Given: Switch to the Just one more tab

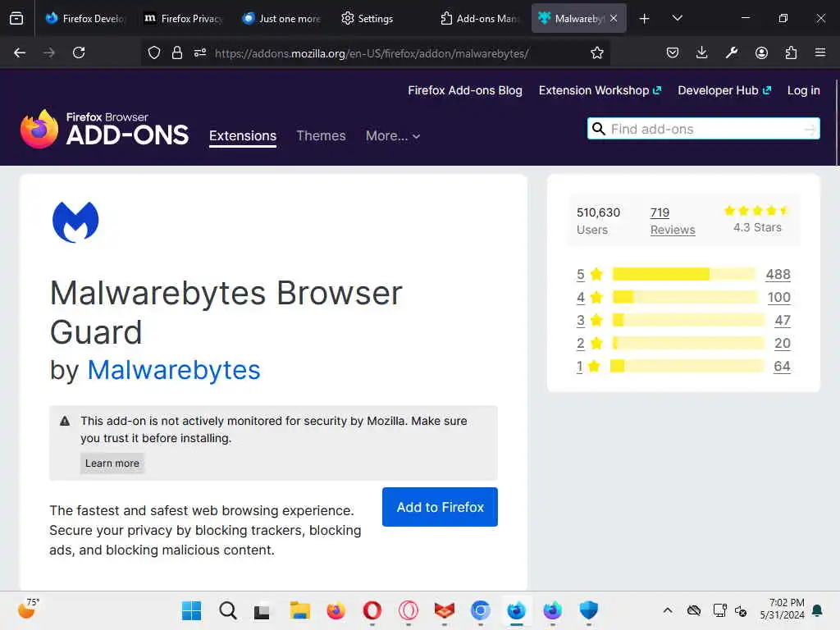Looking at the screenshot, I should coord(282,18).
